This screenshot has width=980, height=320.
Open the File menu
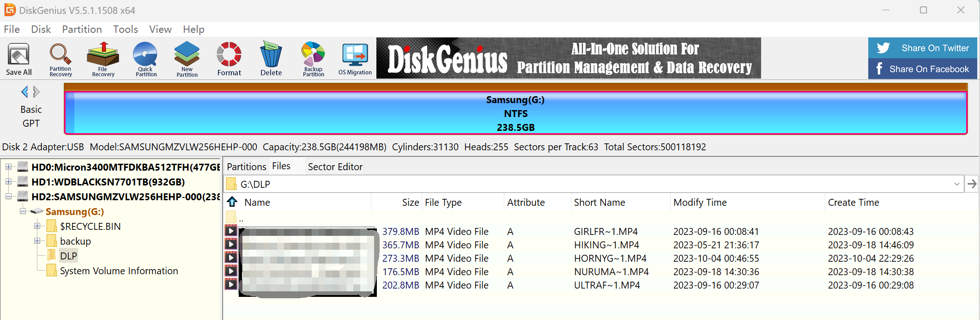pyautogui.click(x=12, y=29)
